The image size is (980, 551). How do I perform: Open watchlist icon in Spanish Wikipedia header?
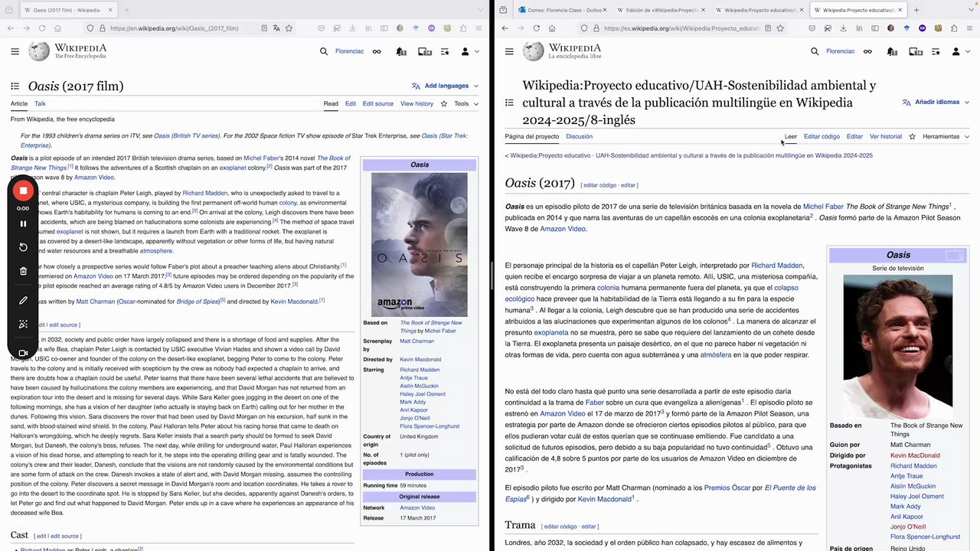coord(936,51)
